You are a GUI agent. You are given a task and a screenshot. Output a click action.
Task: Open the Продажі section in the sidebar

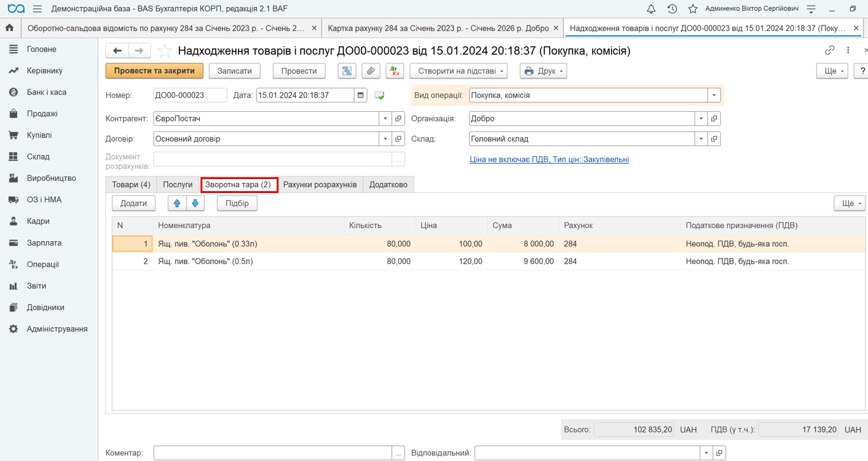(x=42, y=114)
